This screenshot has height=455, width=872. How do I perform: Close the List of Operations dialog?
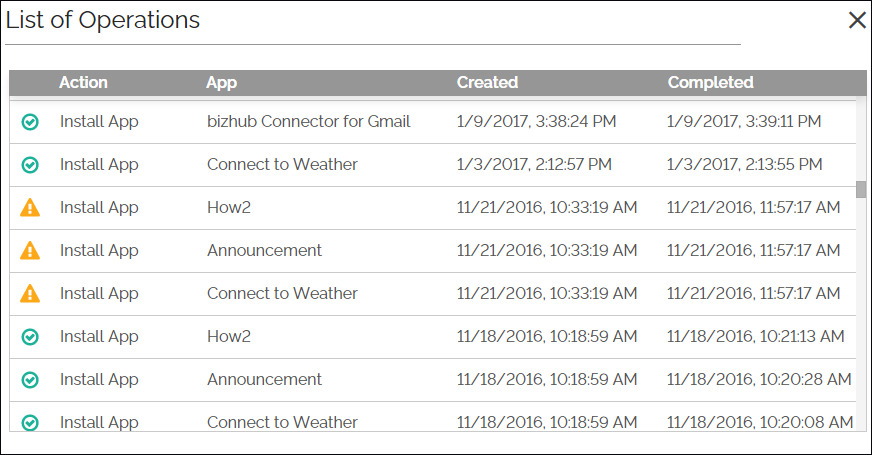[x=857, y=20]
